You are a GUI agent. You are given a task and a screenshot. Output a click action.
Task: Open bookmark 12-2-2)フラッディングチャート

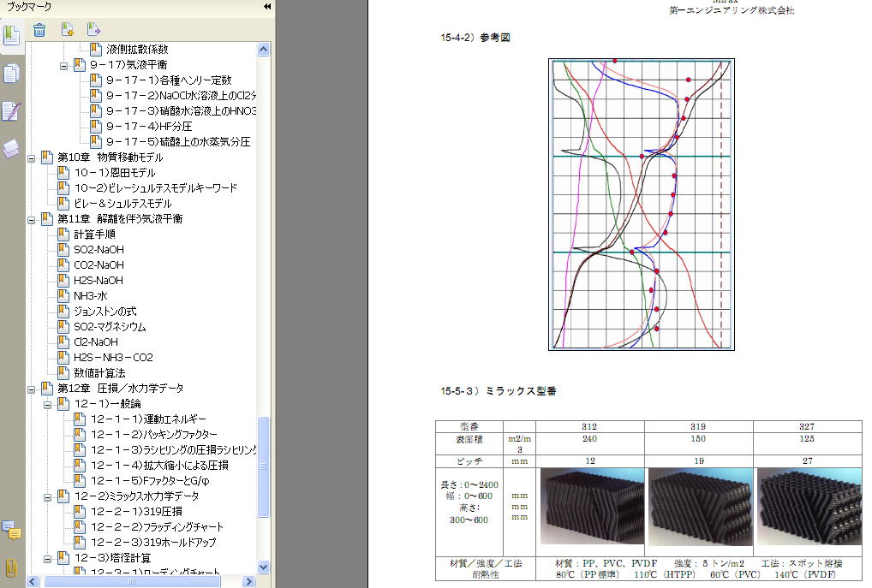tap(157, 527)
